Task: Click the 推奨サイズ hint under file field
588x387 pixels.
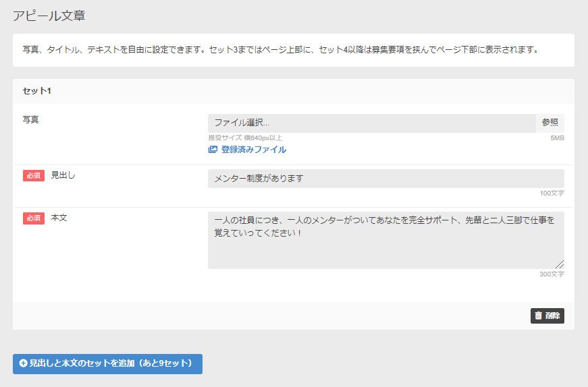Action: (245, 138)
